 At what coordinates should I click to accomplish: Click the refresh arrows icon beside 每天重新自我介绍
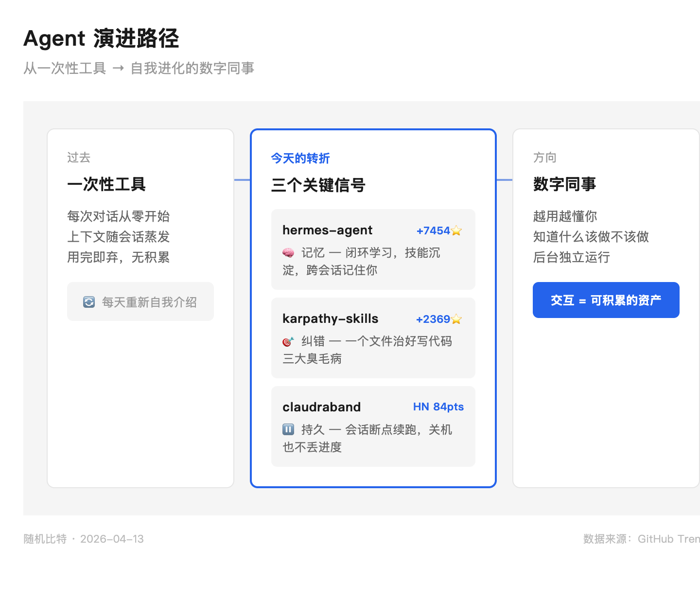pyautogui.click(x=89, y=302)
